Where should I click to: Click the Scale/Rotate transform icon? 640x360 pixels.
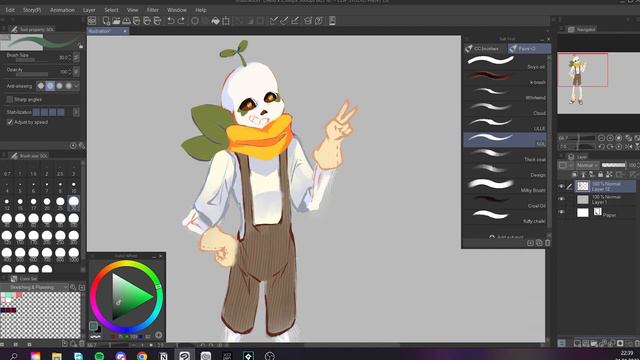pos(226,21)
